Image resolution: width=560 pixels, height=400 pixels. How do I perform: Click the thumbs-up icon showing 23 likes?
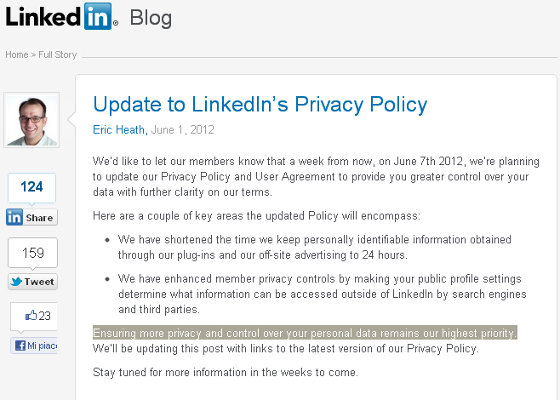[31, 315]
